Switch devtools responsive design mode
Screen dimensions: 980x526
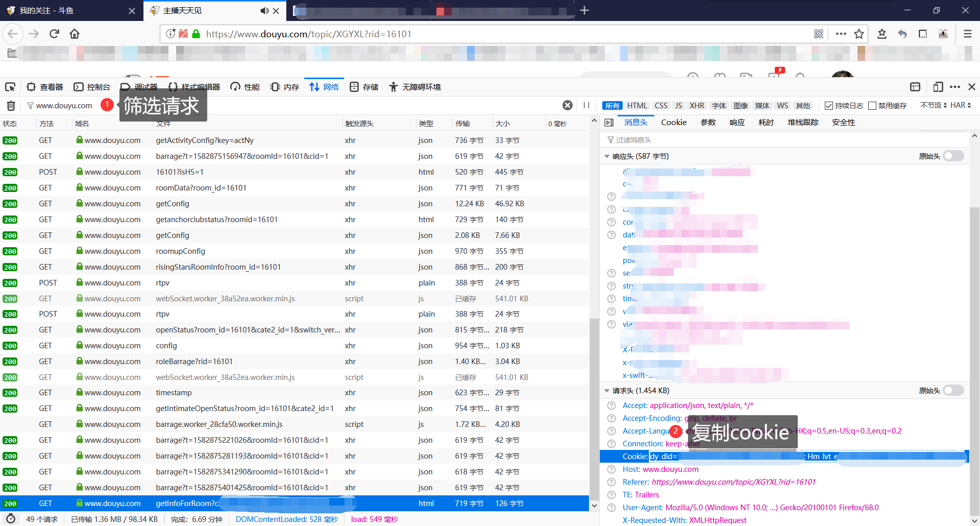(x=938, y=87)
